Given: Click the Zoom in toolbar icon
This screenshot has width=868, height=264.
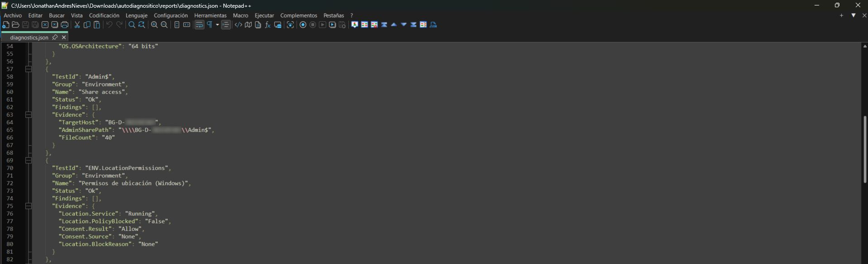Looking at the screenshot, I should [x=154, y=25].
